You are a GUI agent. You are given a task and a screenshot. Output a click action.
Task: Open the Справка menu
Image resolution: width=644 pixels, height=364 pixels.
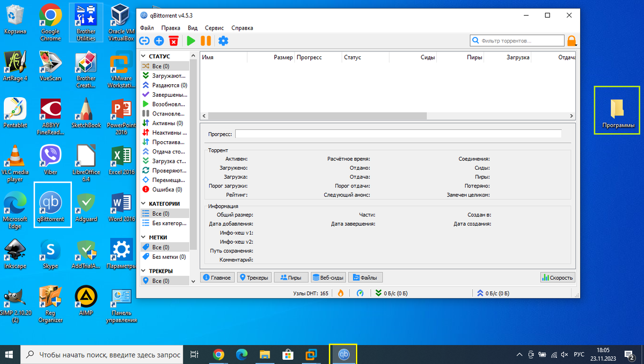(242, 28)
